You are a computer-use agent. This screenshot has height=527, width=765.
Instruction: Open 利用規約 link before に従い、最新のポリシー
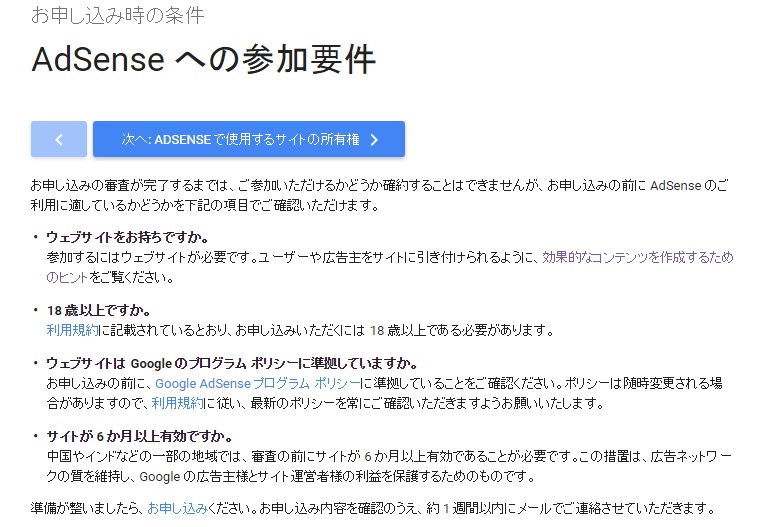pyautogui.click(x=178, y=403)
